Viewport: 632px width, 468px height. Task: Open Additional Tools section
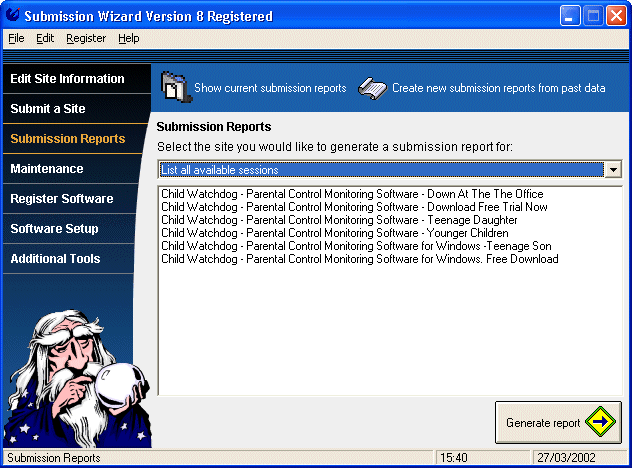tap(68, 258)
